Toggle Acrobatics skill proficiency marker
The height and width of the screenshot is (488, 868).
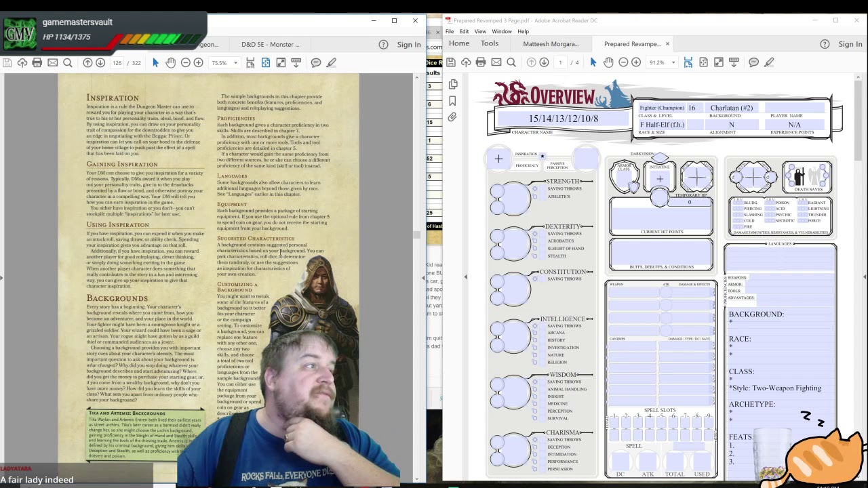[535, 241]
